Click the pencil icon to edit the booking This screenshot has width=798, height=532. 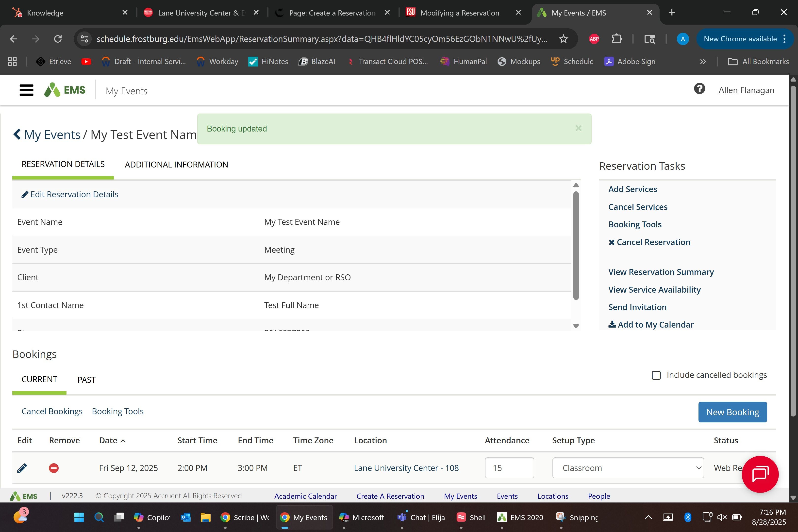tap(22, 468)
